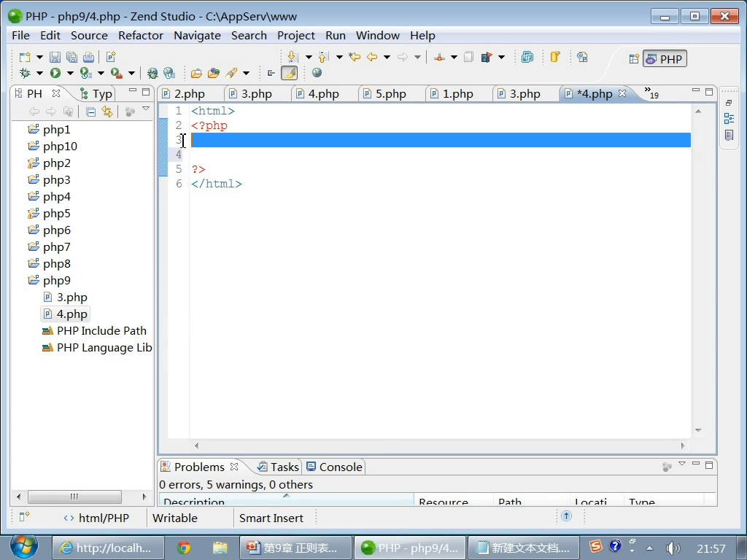
Task: Open the Navigate menu
Action: (x=197, y=36)
